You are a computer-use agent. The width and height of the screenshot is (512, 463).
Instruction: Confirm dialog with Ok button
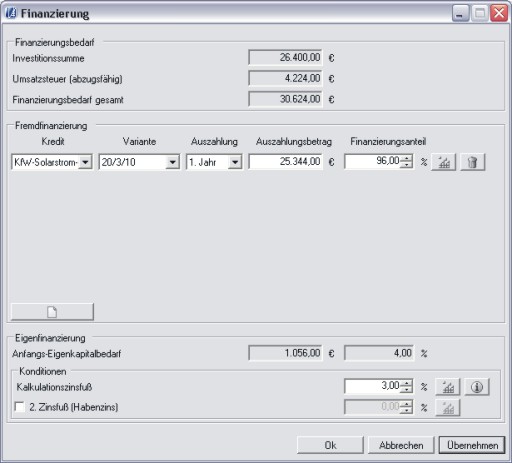pos(330,445)
